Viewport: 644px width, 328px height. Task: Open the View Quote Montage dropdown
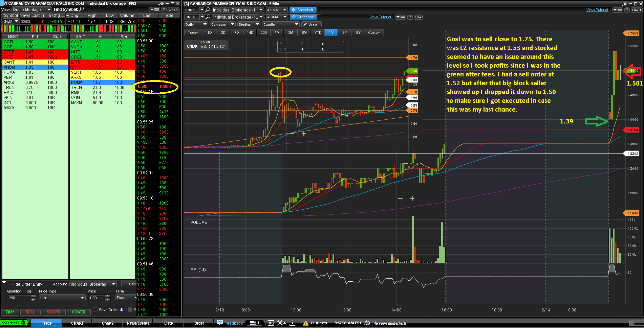point(31,9)
